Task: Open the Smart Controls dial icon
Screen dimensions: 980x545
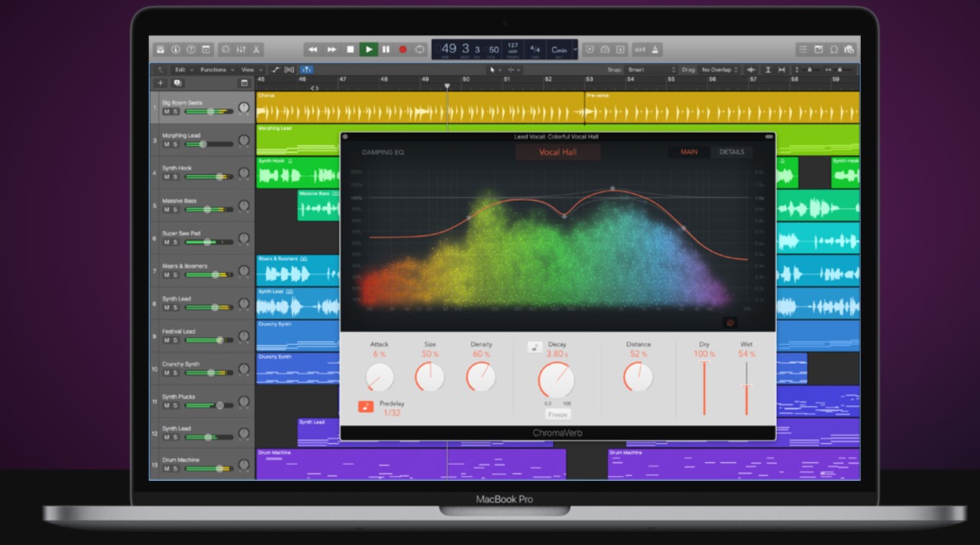Action: pos(225,49)
